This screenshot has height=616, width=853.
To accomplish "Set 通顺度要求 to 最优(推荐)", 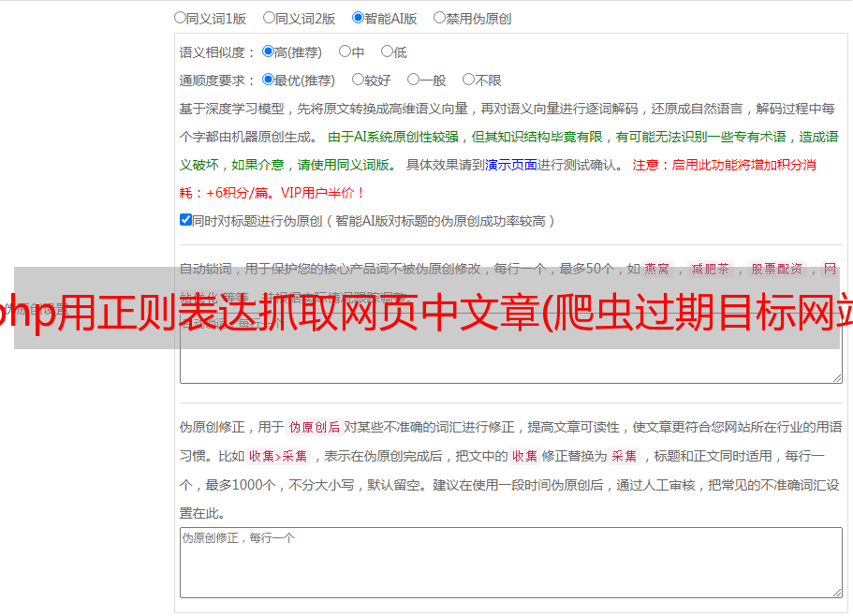I will tap(268, 80).
